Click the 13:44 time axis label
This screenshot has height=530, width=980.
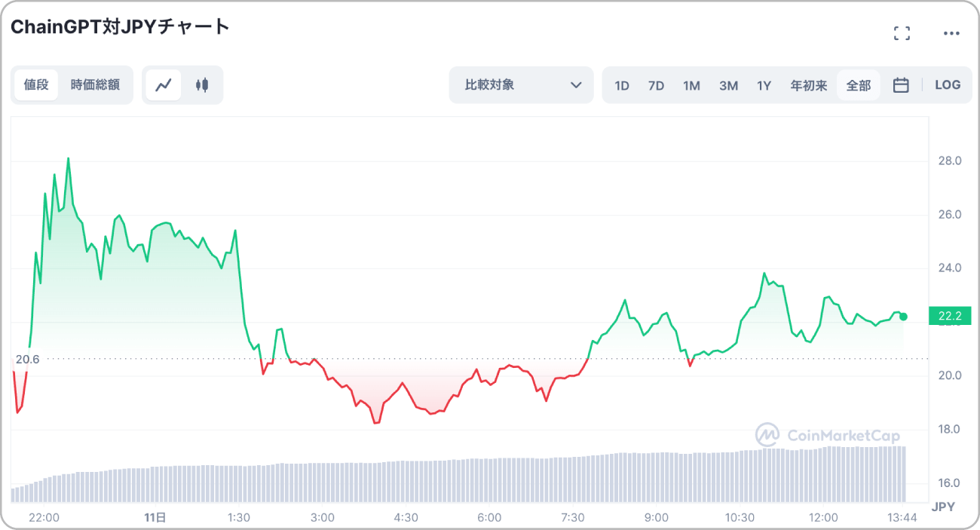[x=901, y=518]
